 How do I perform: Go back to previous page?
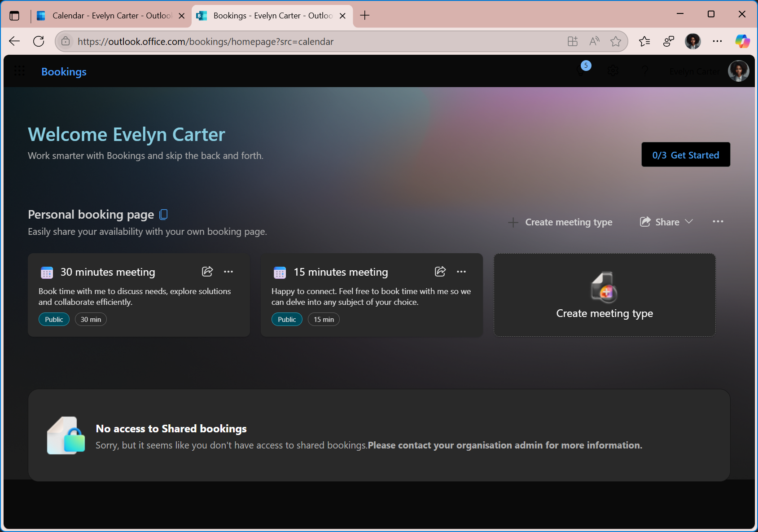pos(14,41)
